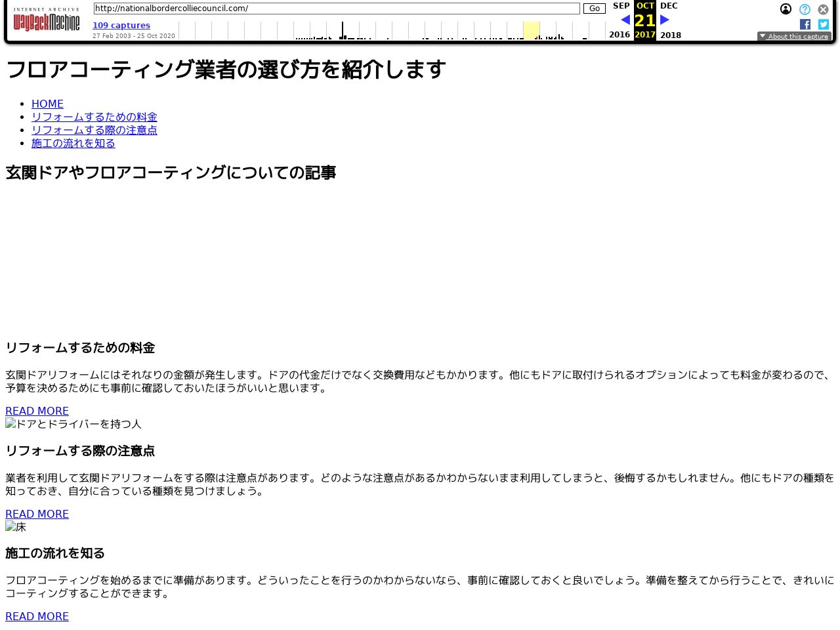Go to next capture arrow
Viewport: 840px width, 630px height.
click(x=664, y=20)
